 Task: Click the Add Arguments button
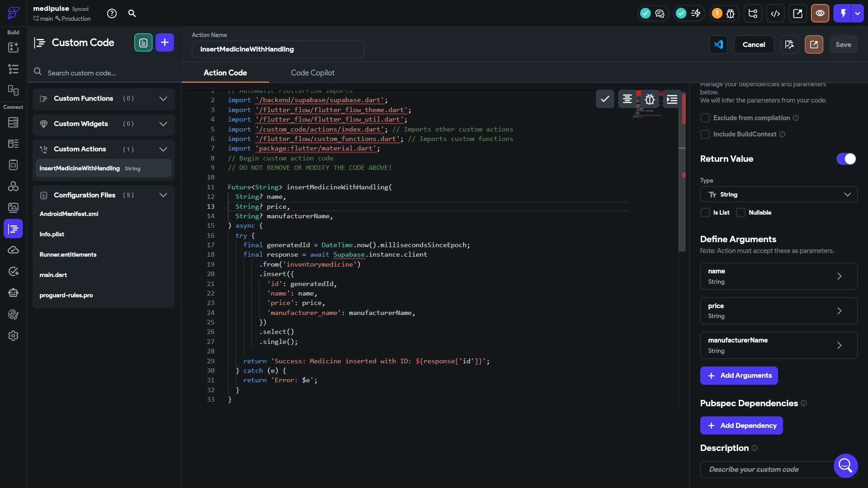(x=739, y=375)
